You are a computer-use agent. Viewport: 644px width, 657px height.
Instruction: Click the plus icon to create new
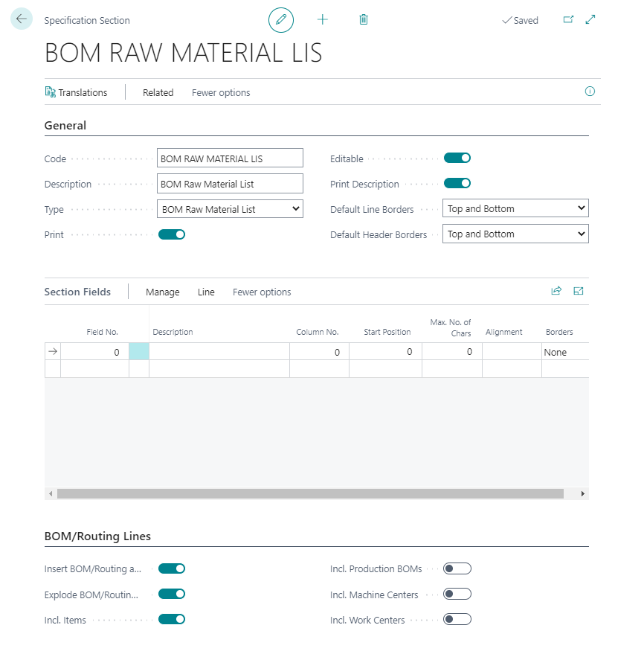(x=323, y=19)
